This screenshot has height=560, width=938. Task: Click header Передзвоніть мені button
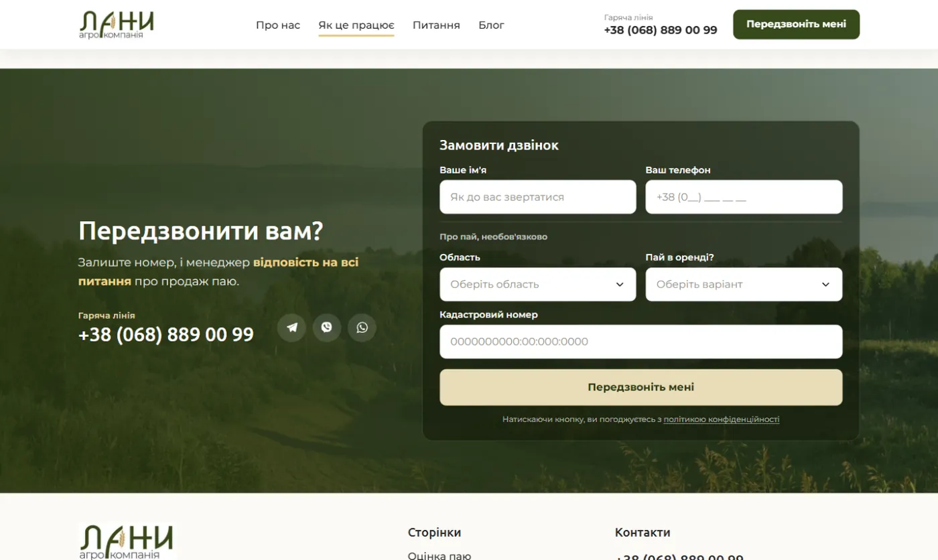pos(796,25)
